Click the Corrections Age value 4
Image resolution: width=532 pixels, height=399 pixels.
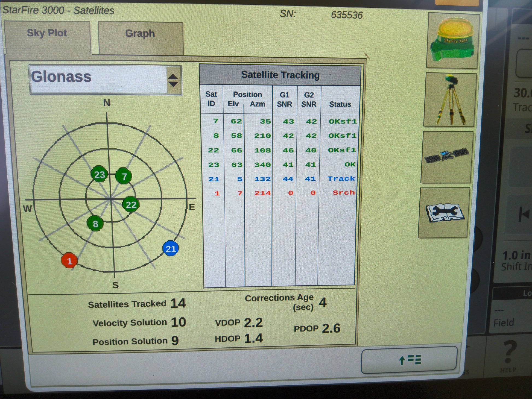pos(323,302)
